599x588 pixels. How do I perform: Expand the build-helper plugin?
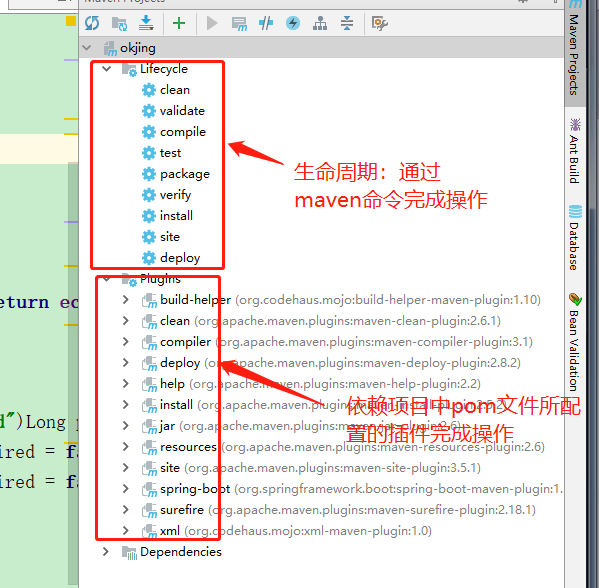coord(126,300)
